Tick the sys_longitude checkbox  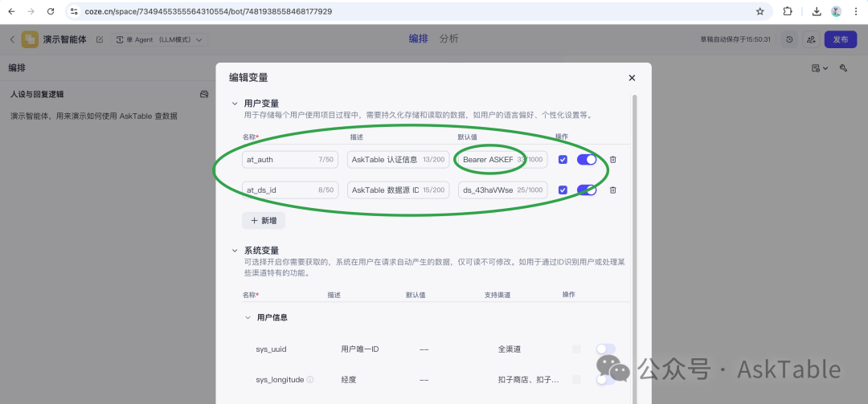coord(577,380)
